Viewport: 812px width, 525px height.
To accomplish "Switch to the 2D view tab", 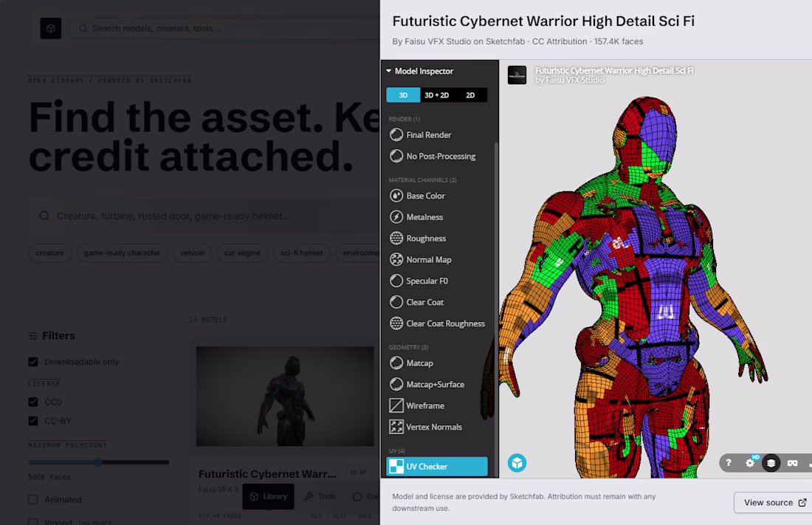I will pos(470,95).
